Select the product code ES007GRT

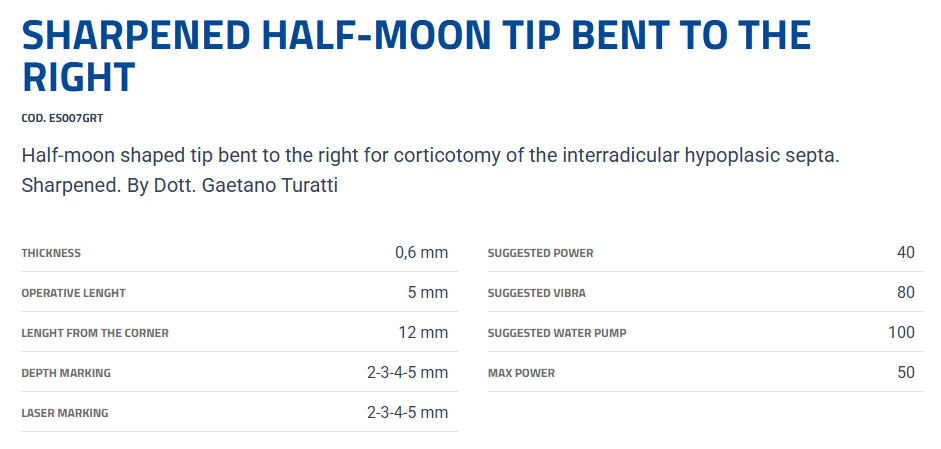62,118
